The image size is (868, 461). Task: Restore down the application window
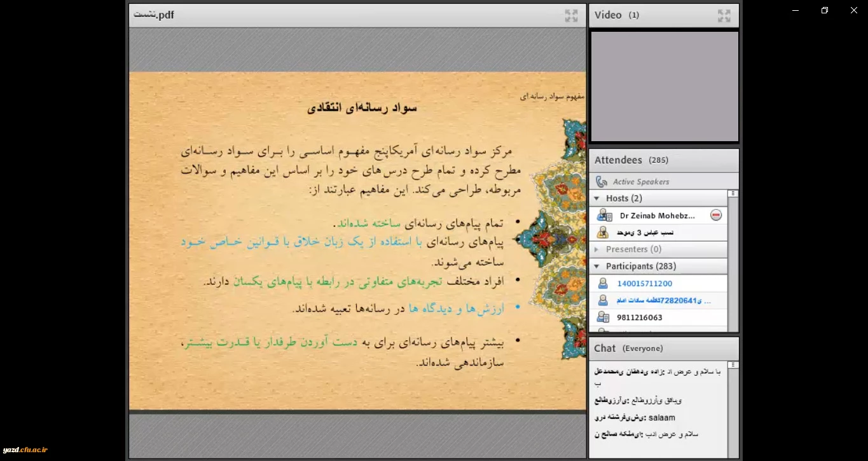pos(824,10)
